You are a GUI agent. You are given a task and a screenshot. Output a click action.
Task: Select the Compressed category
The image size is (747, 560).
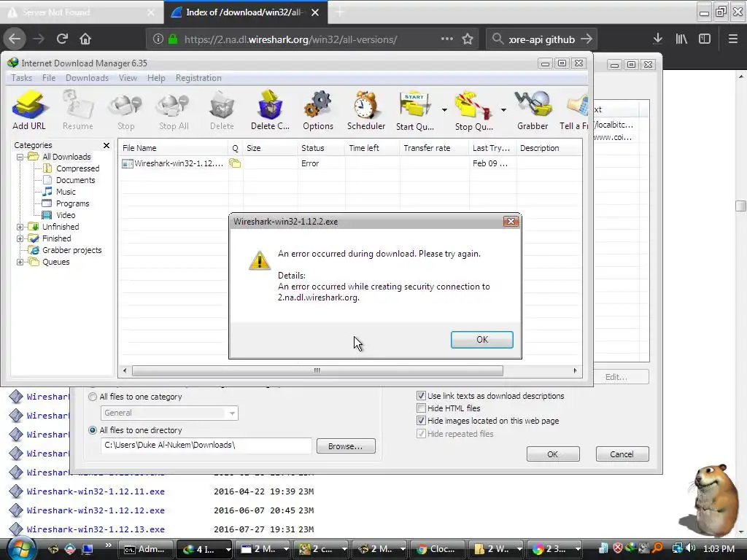(77, 168)
